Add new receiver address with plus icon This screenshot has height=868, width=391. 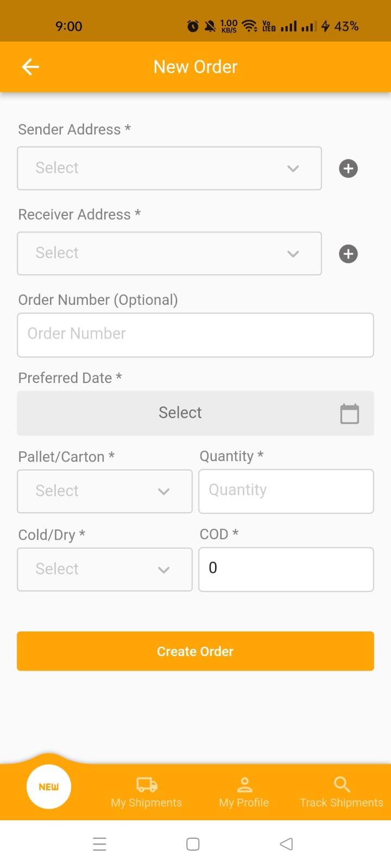(x=348, y=253)
